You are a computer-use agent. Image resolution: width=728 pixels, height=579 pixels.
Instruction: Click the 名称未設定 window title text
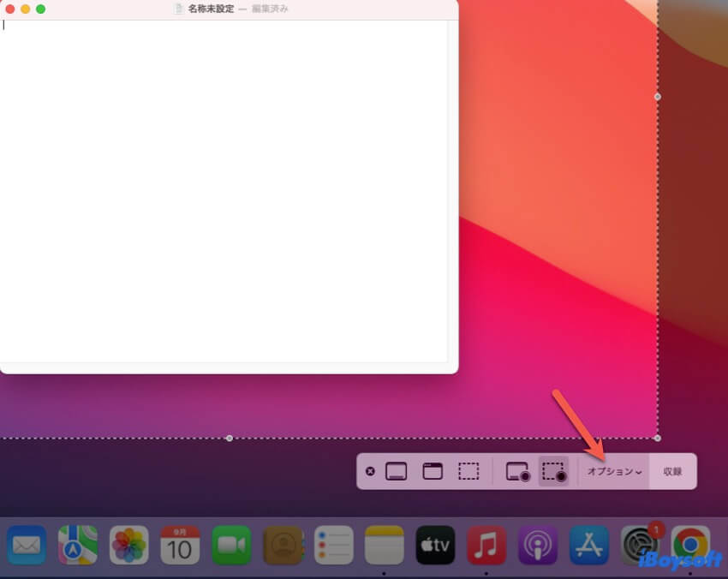click(x=211, y=9)
